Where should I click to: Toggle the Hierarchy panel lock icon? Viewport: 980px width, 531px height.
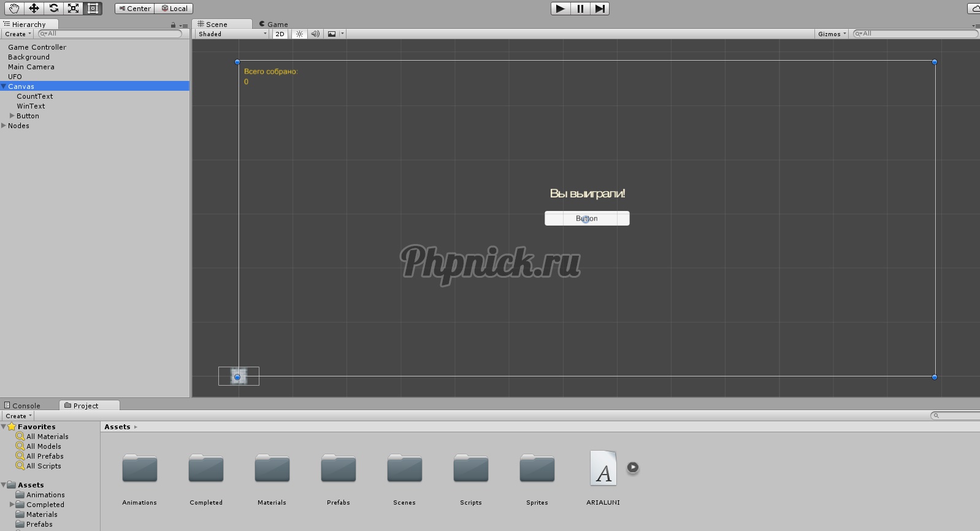click(x=173, y=25)
